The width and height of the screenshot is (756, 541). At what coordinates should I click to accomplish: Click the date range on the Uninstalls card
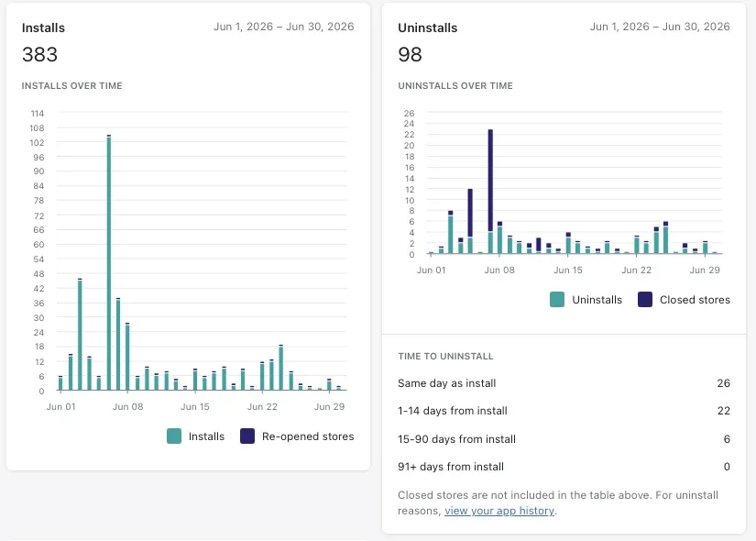point(660,27)
